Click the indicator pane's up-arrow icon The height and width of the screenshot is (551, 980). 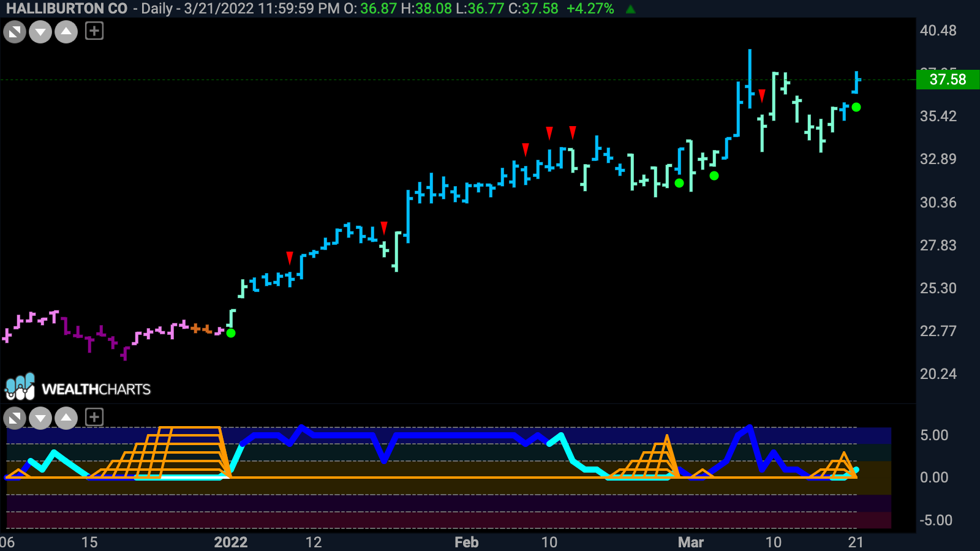click(x=66, y=419)
